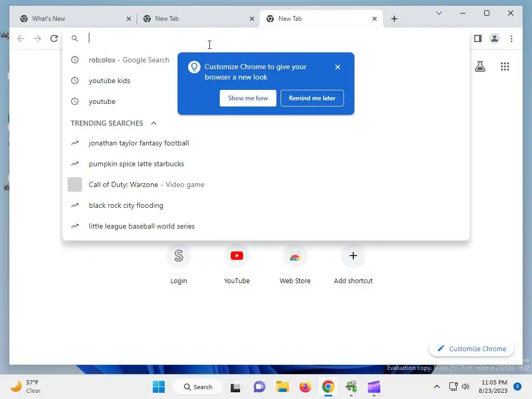Go forward with the forward arrow
Viewport: 532px width, 399px height.
[x=37, y=38]
